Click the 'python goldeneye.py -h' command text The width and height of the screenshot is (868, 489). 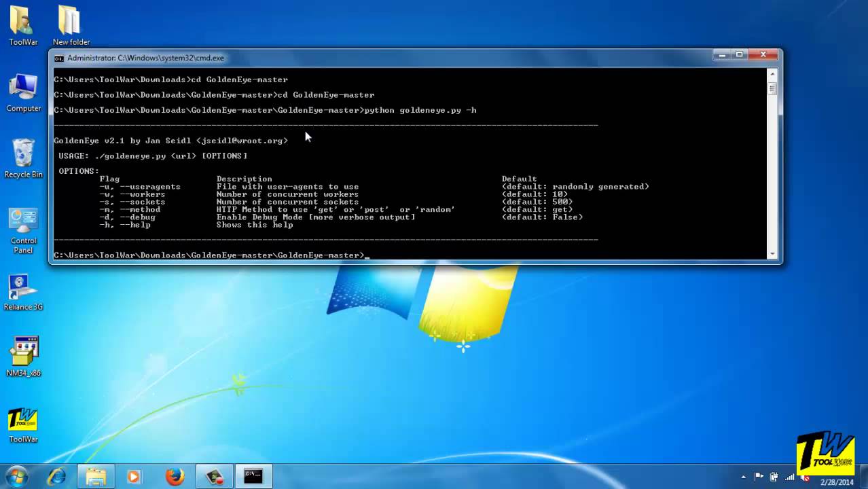click(420, 110)
